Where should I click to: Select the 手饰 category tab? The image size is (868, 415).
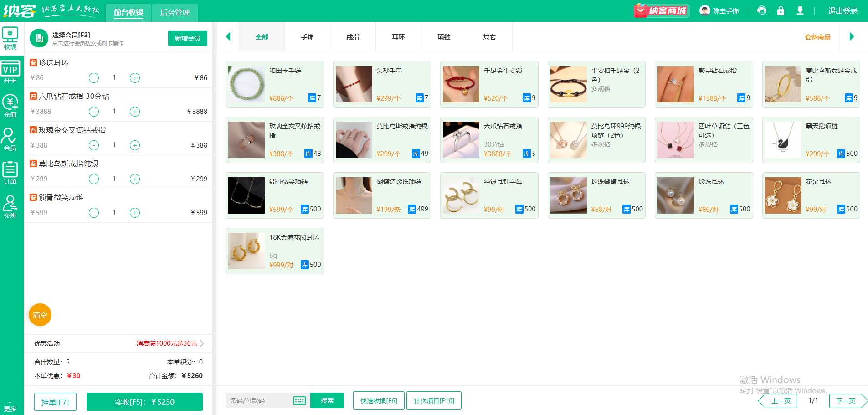tap(308, 37)
